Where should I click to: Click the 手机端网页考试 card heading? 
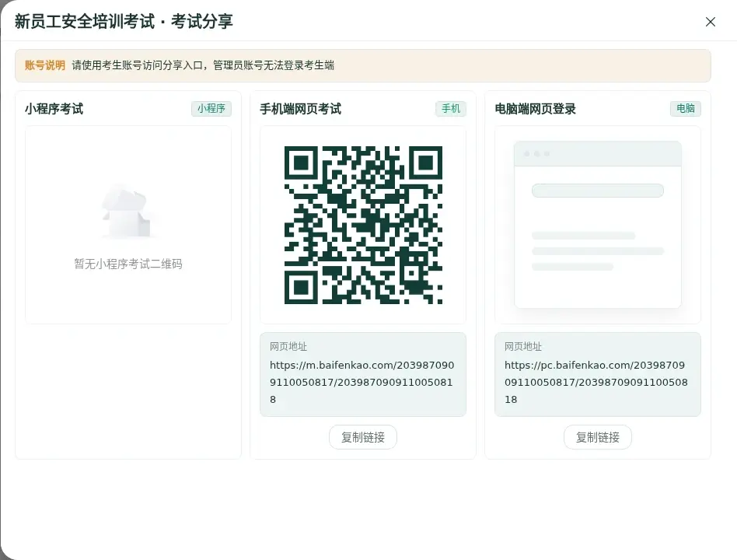pyautogui.click(x=300, y=109)
